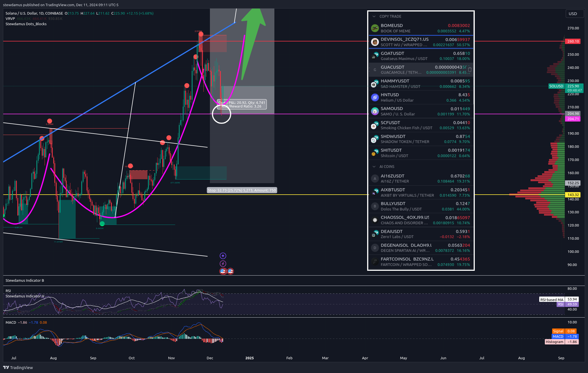
Task: Click the GUACUSDT 'G' symbol icon
Action: 375,70
